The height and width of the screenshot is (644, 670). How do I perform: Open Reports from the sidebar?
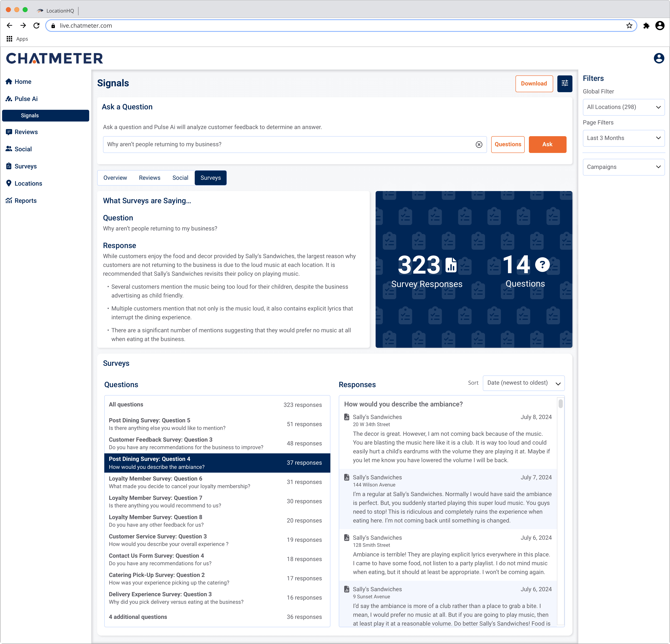click(x=25, y=200)
